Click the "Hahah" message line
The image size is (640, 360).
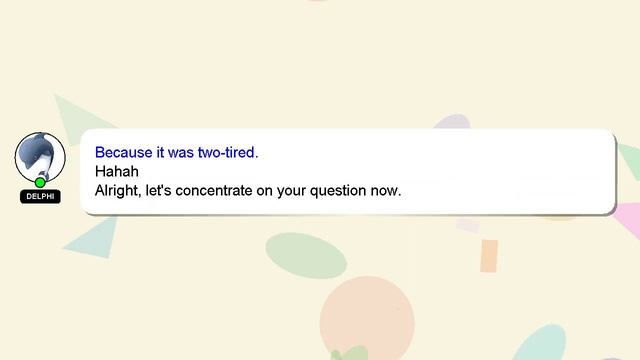tap(117, 171)
